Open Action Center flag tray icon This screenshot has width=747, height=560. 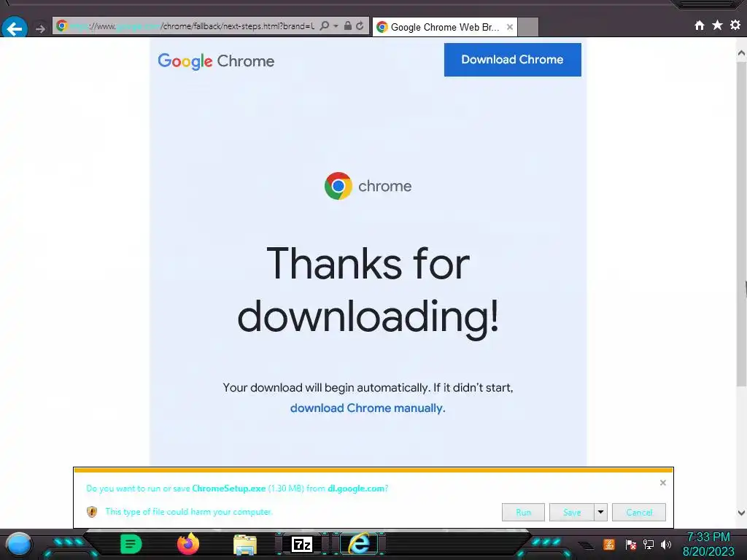click(630, 544)
